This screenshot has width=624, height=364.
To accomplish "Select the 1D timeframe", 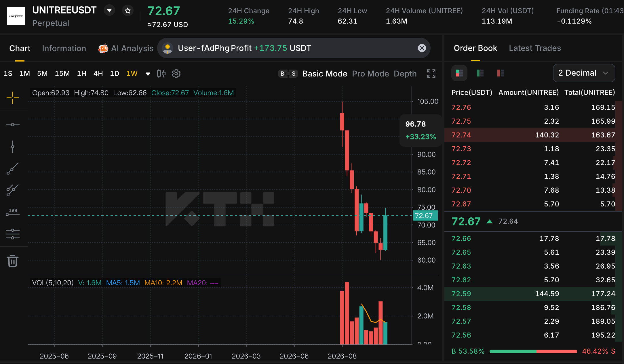I will (115, 74).
